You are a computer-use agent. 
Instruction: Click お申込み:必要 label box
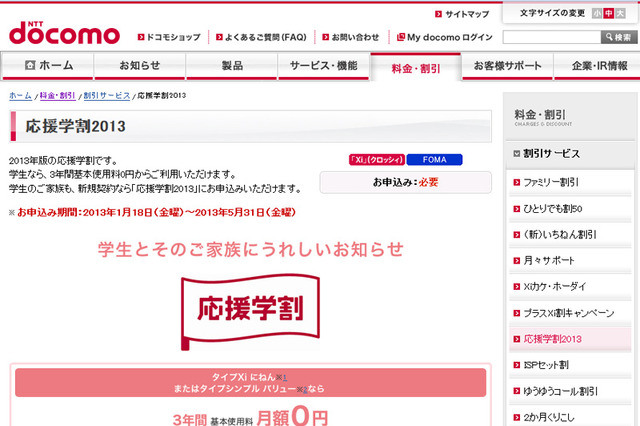pyautogui.click(x=405, y=182)
